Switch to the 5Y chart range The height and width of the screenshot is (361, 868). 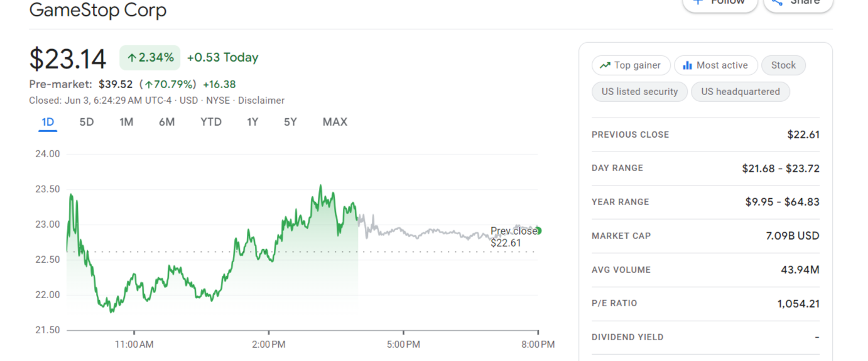[290, 122]
